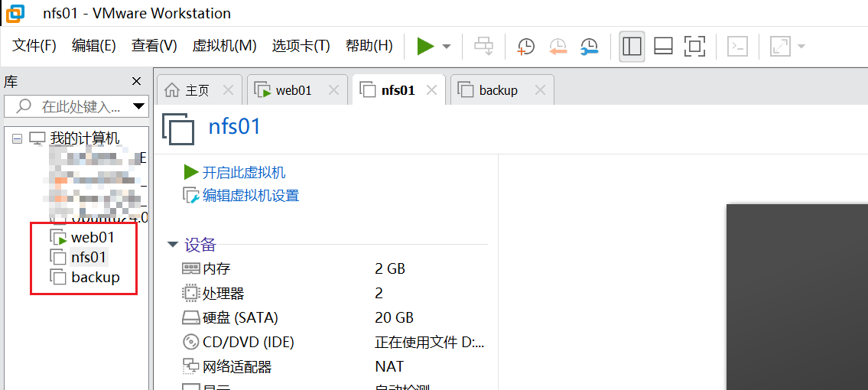Open snapshot manager with the wrench clock icon
The image size is (868, 390).
(x=590, y=47)
